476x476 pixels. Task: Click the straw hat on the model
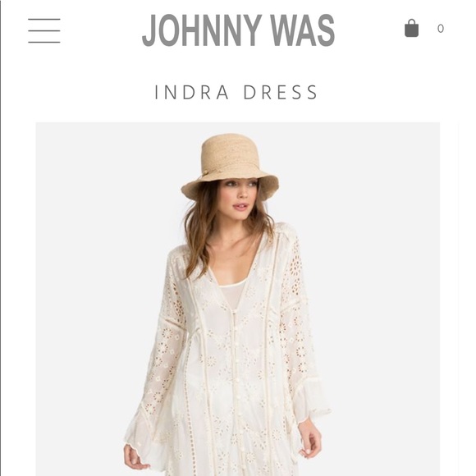[230, 167]
